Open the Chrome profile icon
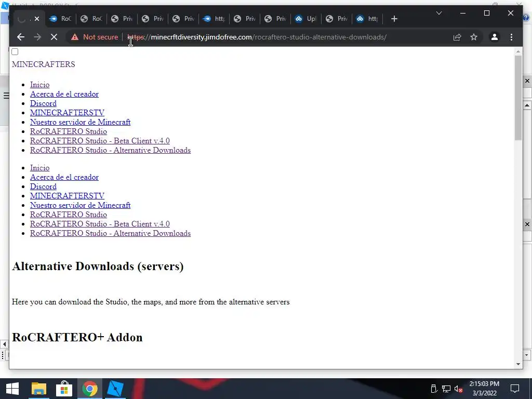The height and width of the screenshot is (399, 532). (x=495, y=37)
